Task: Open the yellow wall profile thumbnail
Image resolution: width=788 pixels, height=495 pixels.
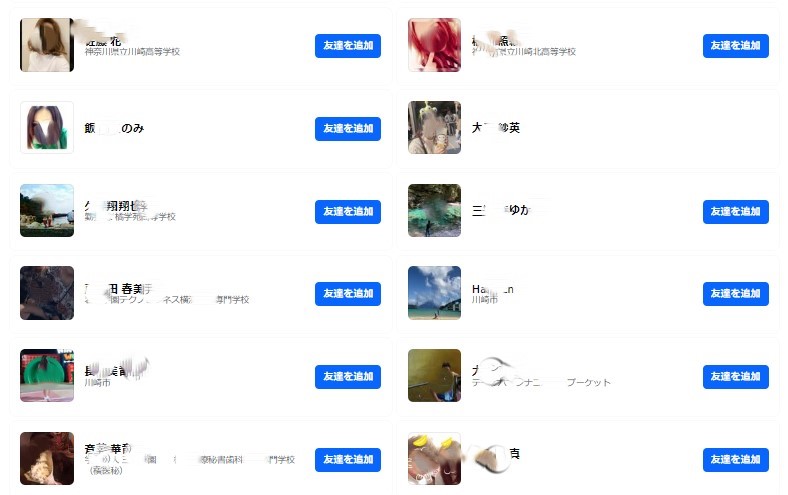Action: click(x=434, y=375)
